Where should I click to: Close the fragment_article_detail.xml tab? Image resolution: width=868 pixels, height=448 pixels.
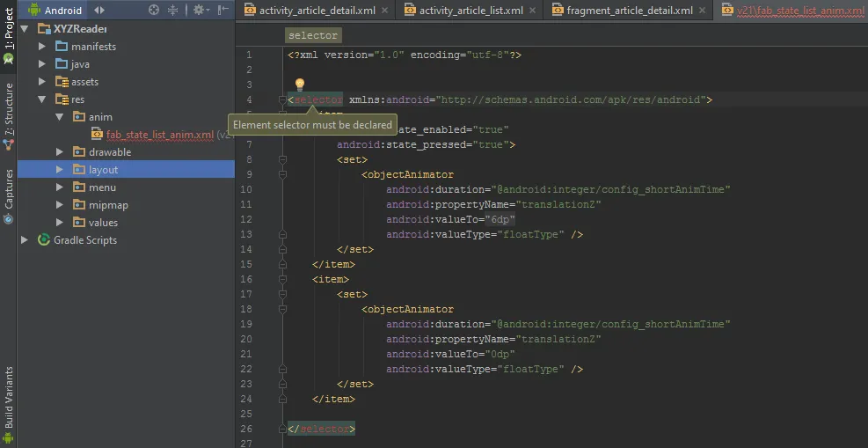point(702,11)
